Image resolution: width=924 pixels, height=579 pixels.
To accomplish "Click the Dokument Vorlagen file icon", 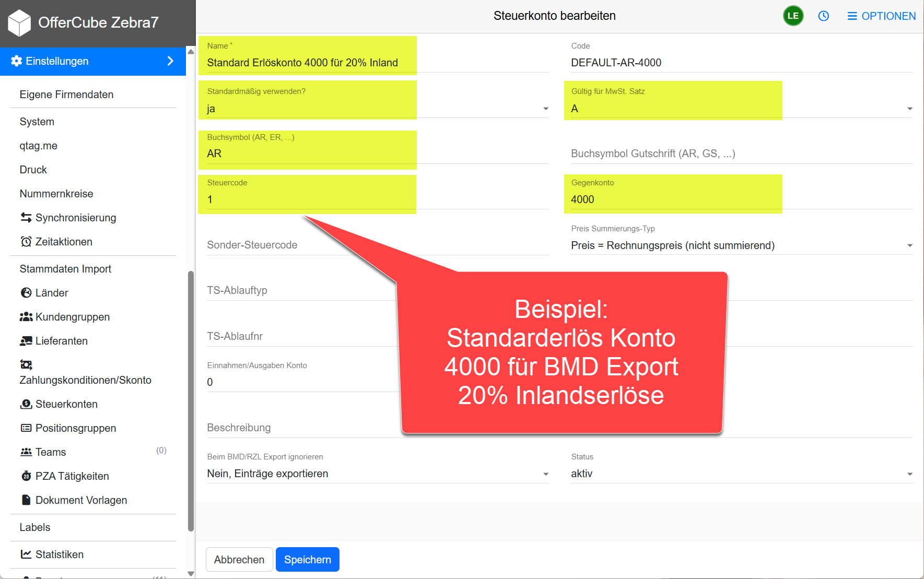I will (26, 500).
